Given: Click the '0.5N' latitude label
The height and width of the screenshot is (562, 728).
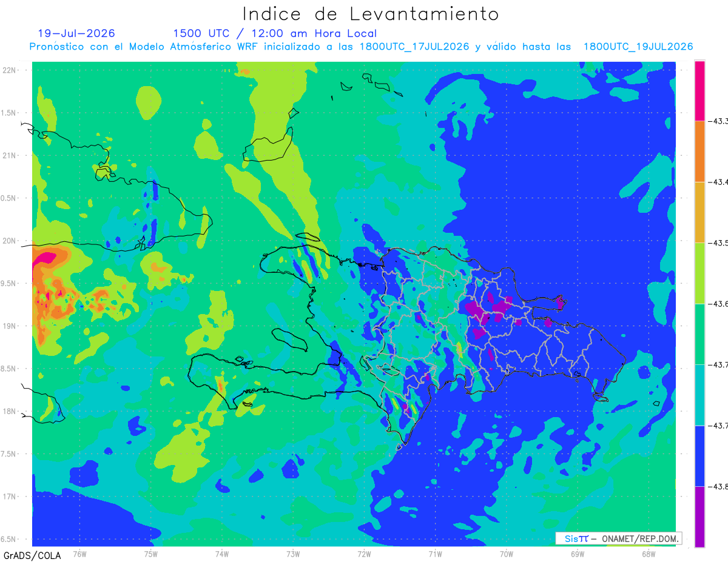Looking at the screenshot, I should (9, 198).
